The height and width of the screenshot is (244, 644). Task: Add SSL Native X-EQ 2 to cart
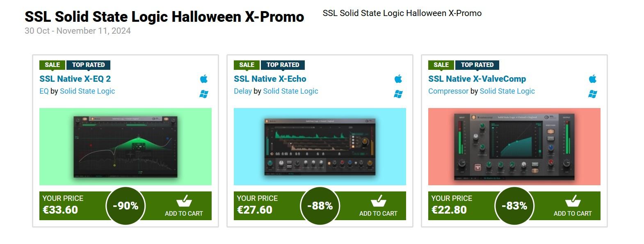coord(184,206)
